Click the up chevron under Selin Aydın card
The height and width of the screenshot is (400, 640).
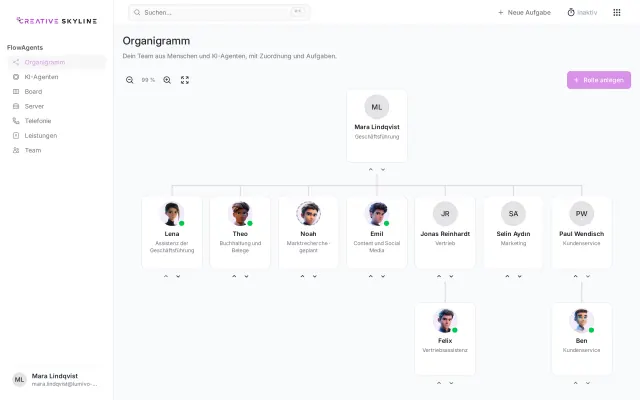[x=507, y=276]
